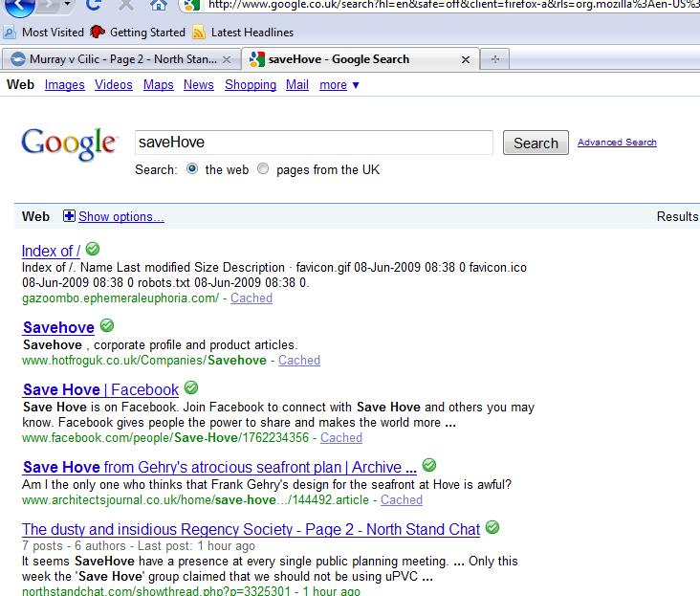Click 'www.hotfroguk.co.uk/Companies/Savehove' URL text

coord(144,360)
